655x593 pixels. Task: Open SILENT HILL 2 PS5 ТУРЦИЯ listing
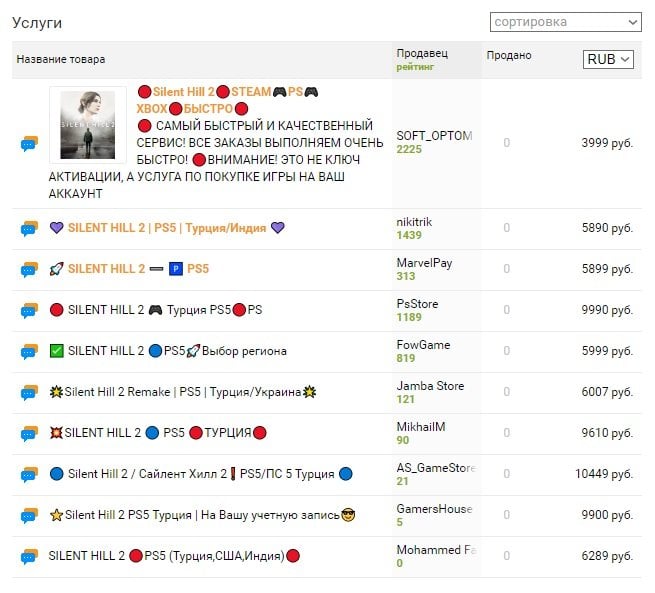pyautogui.click(x=158, y=433)
